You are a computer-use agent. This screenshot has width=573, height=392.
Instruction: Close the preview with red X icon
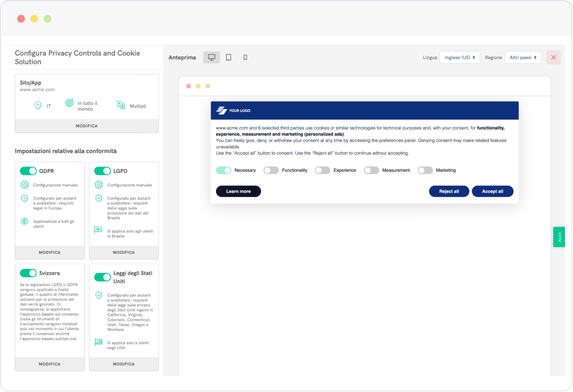coord(553,57)
